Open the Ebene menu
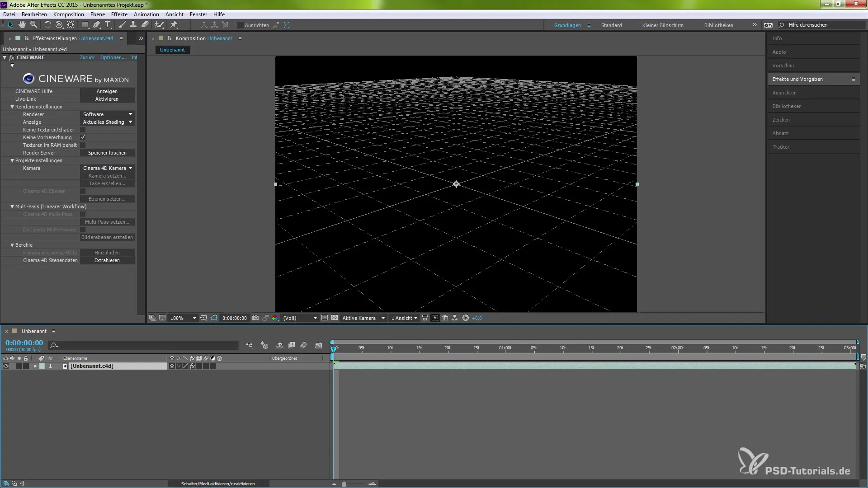This screenshot has height=488, width=868. (98, 14)
